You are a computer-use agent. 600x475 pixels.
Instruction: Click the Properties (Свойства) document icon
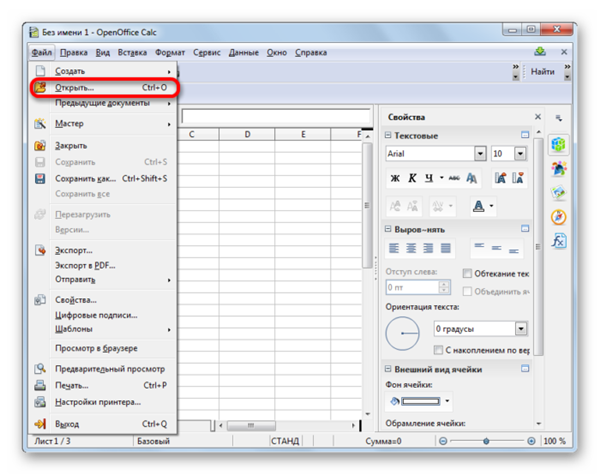(40, 300)
